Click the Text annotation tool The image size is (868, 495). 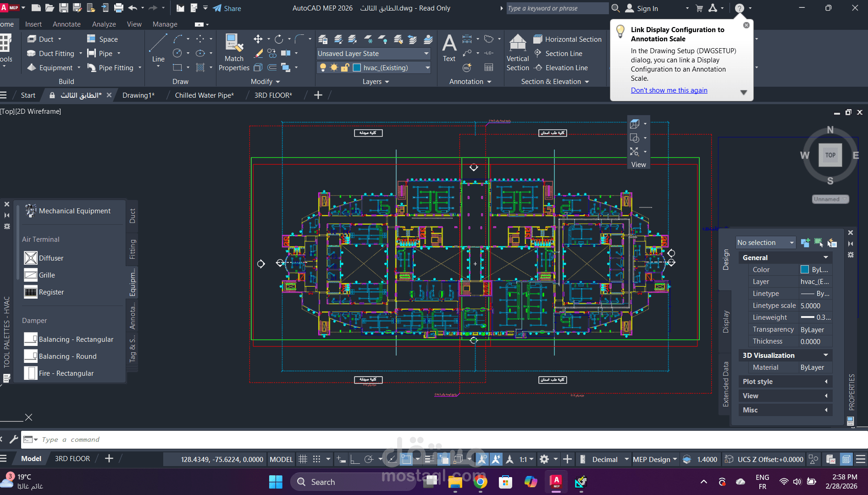click(x=449, y=48)
